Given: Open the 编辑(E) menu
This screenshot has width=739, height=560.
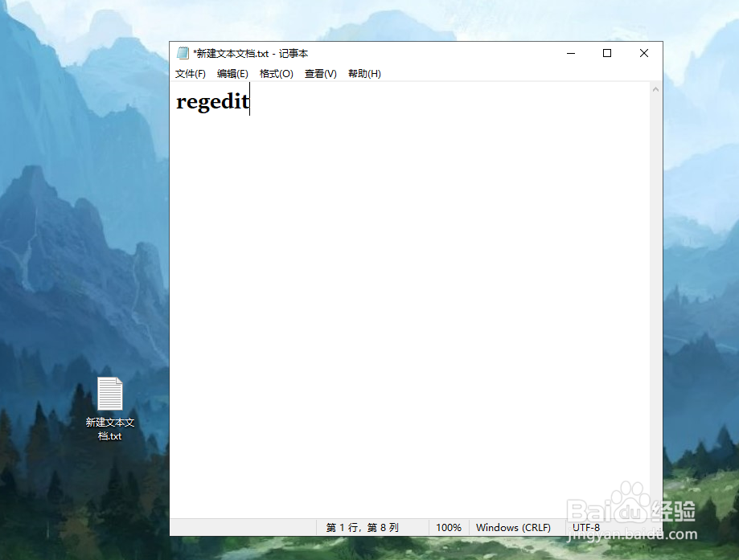Looking at the screenshot, I should pos(232,73).
